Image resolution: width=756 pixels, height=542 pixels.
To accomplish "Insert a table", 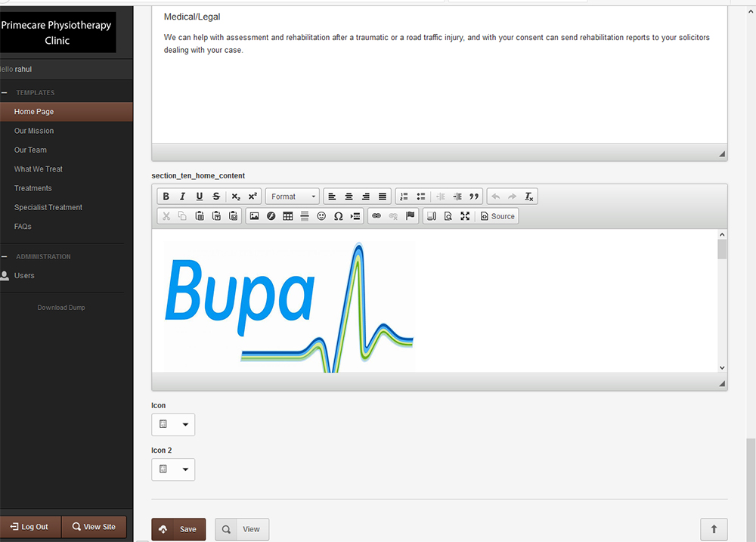I will (x=288, y=216).
